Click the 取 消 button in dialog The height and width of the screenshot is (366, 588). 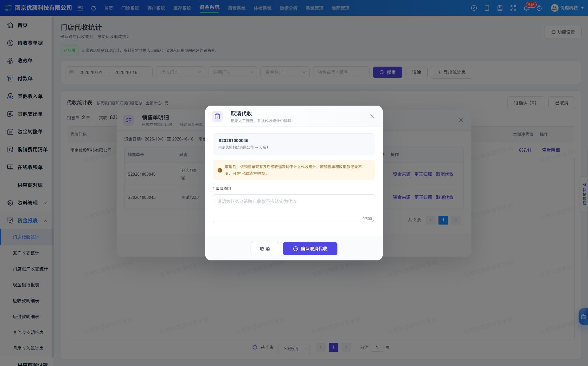pos(265,249)
